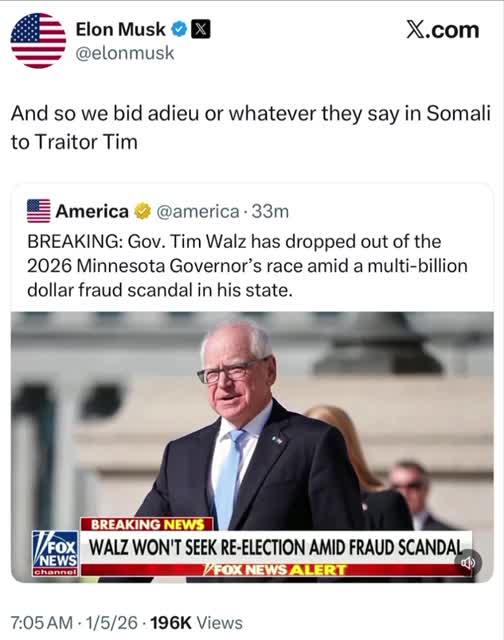The width and height of the screenshot is (504, 640).
Task: Click the Walz won't seek re-election headline banner
Action: click(x=276, y=547)
